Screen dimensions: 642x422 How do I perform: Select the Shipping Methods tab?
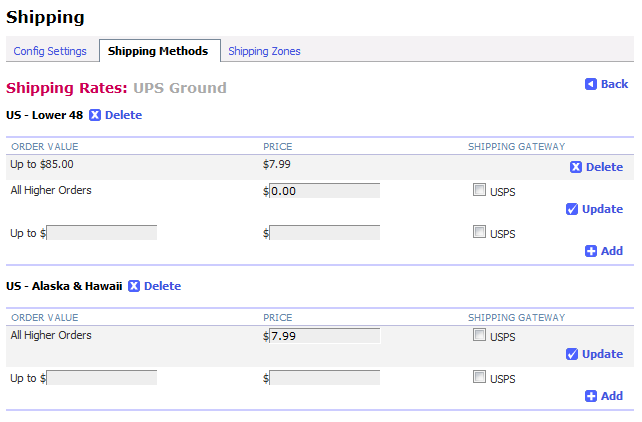tap(158, 51)
